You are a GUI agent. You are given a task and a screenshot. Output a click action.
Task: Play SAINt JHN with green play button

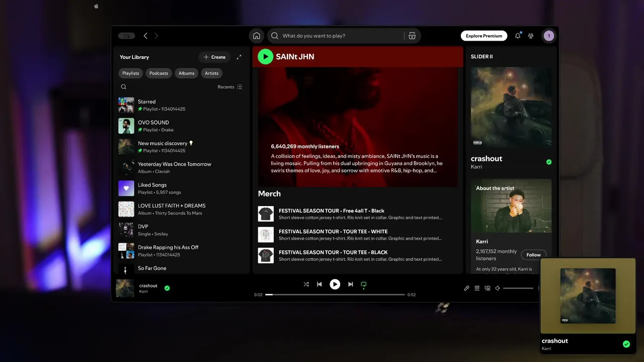coord(265,56)
